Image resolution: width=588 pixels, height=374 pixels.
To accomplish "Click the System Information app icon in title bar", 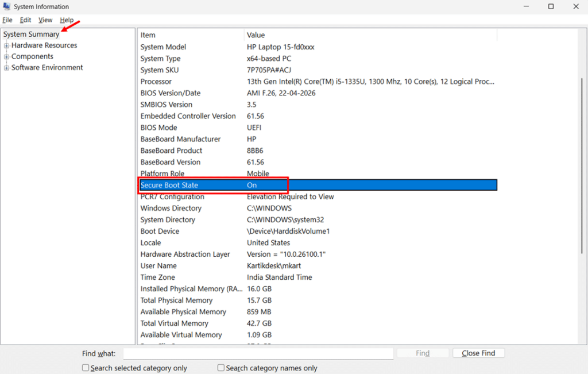I will (6, 6).
